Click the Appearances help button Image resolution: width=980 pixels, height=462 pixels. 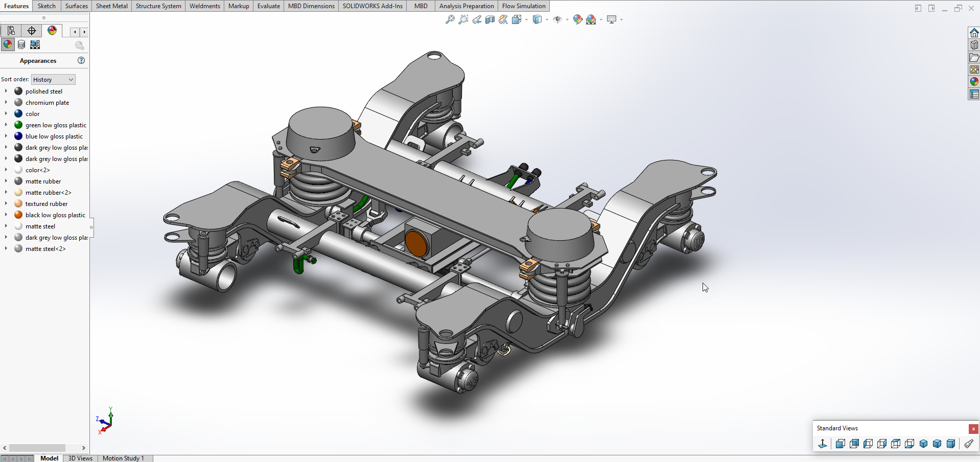[x=81, y=60]
